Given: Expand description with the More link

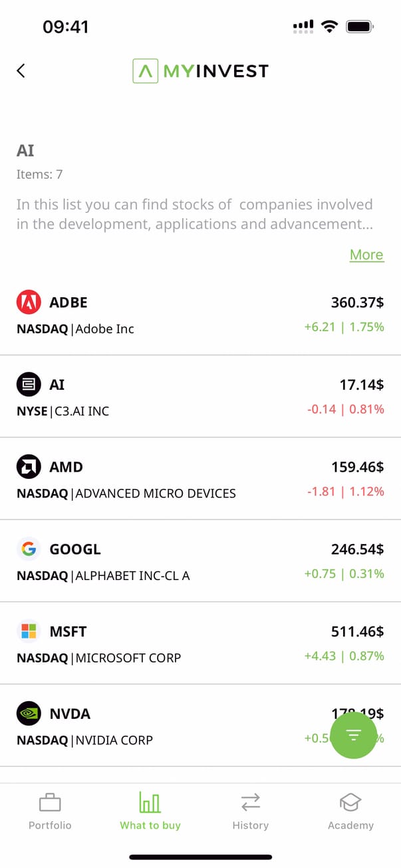Looking at the screenshot, I should click(366, 255).
